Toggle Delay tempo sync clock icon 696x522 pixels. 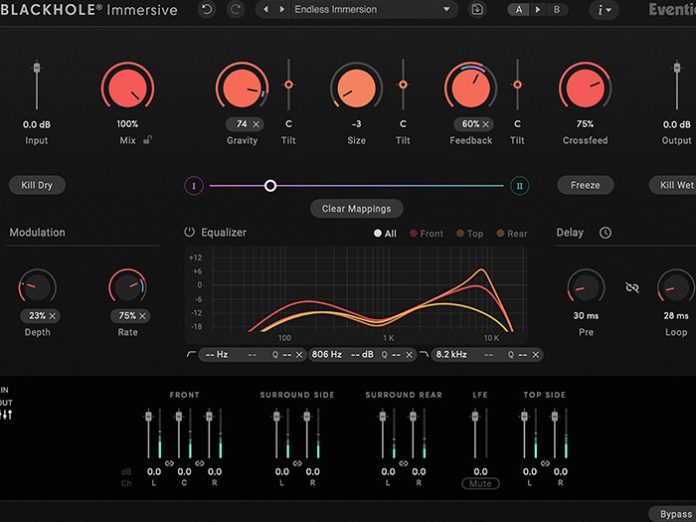pyautogui.click(x=605, y=233)
